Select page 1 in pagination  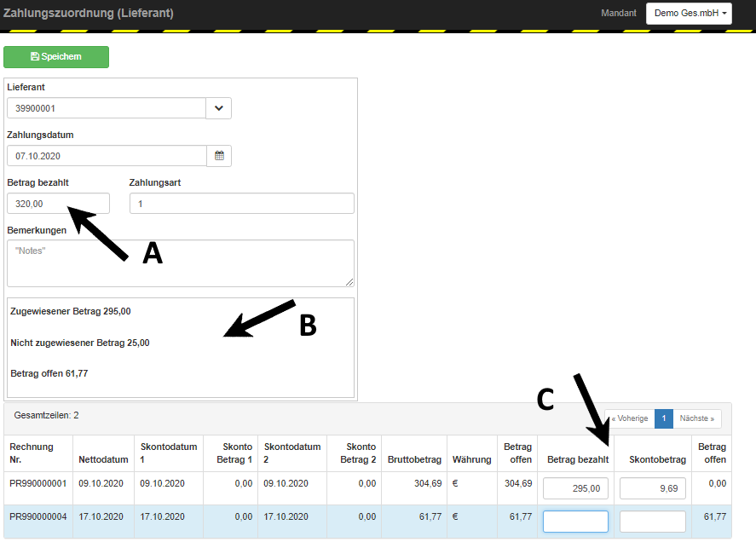tap(664, 418)
